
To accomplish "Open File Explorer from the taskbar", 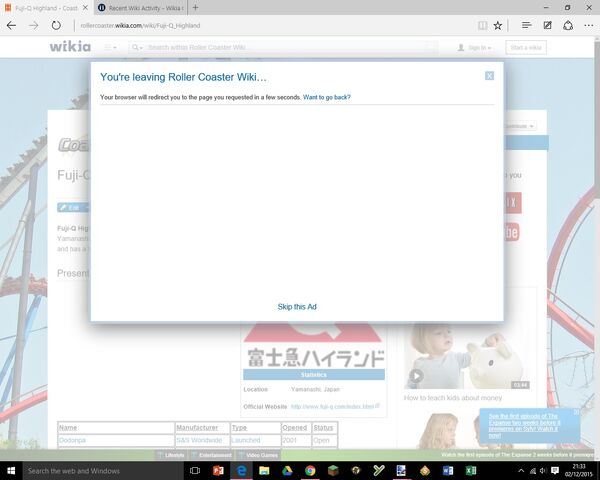I will point(264,471).
